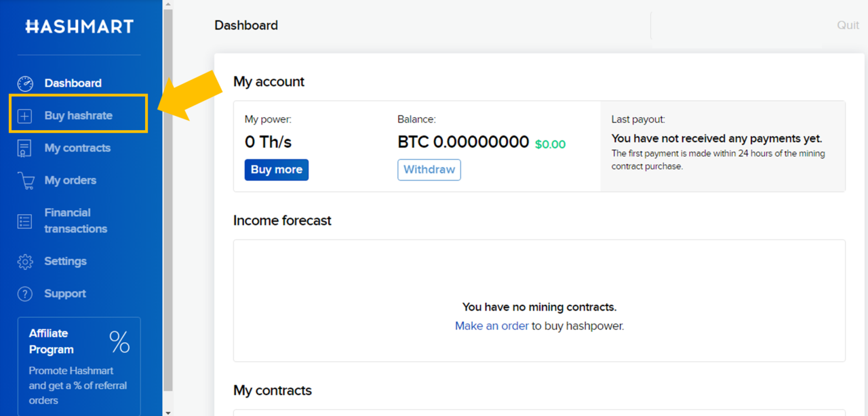
Task: Click the Settings gear icon
Action: (25, 262)
